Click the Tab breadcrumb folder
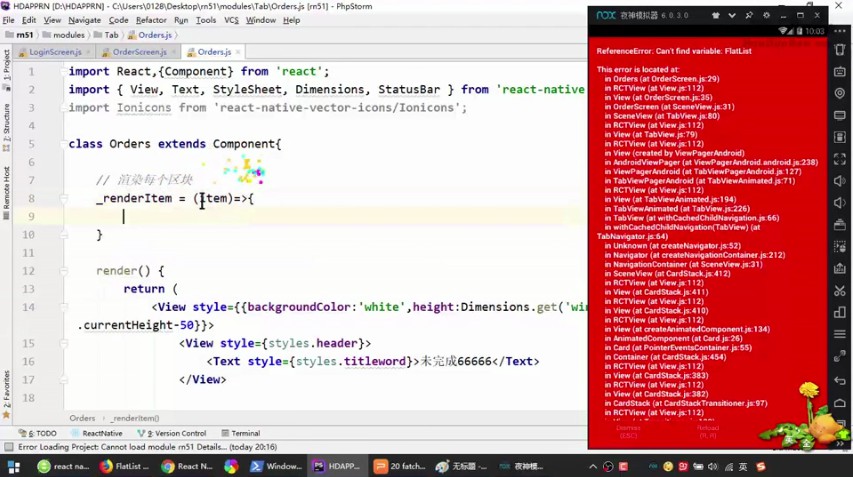The image size is (853, 477). point(106,35)
